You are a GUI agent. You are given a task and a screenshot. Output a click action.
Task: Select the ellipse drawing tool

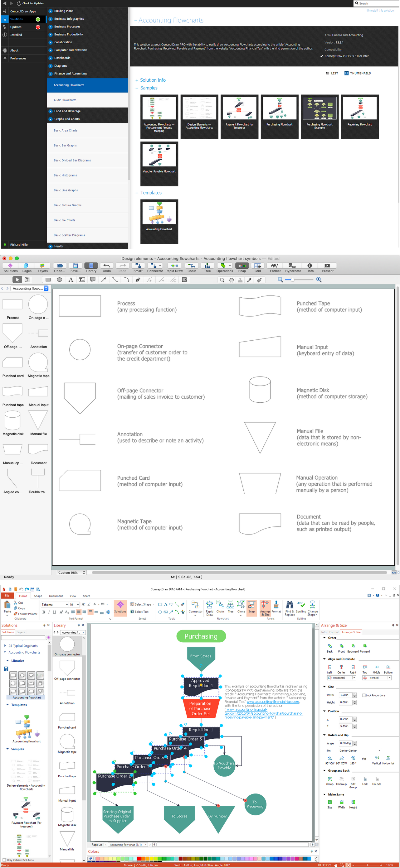pyautogui.click(x=59, y=280)
